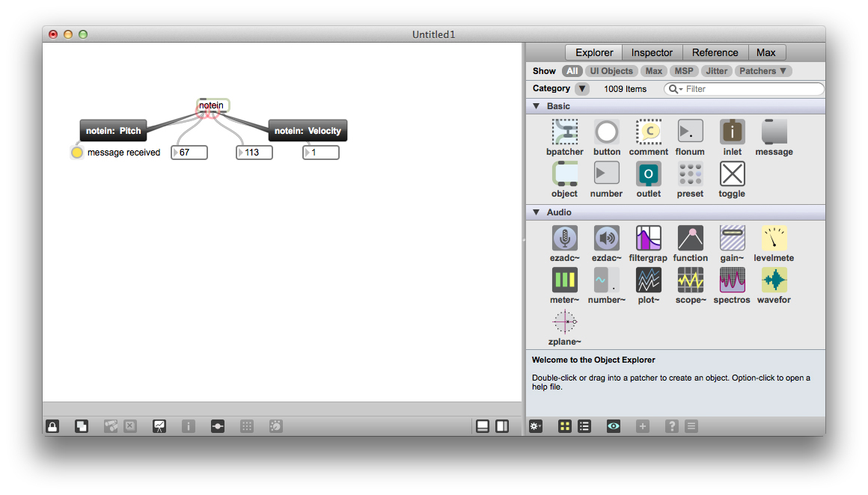
Task: Filter explorer by Max objects
Action: point(654,71)
